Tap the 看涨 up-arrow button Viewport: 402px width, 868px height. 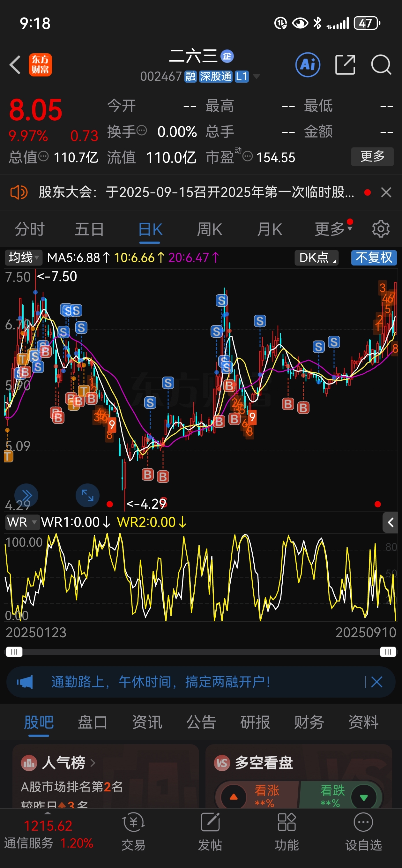234,797
